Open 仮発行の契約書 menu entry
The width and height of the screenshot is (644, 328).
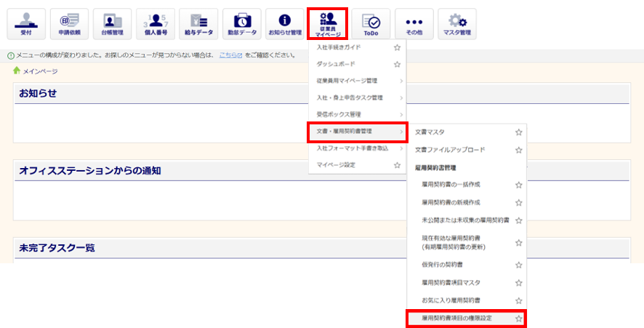point(443,265)
